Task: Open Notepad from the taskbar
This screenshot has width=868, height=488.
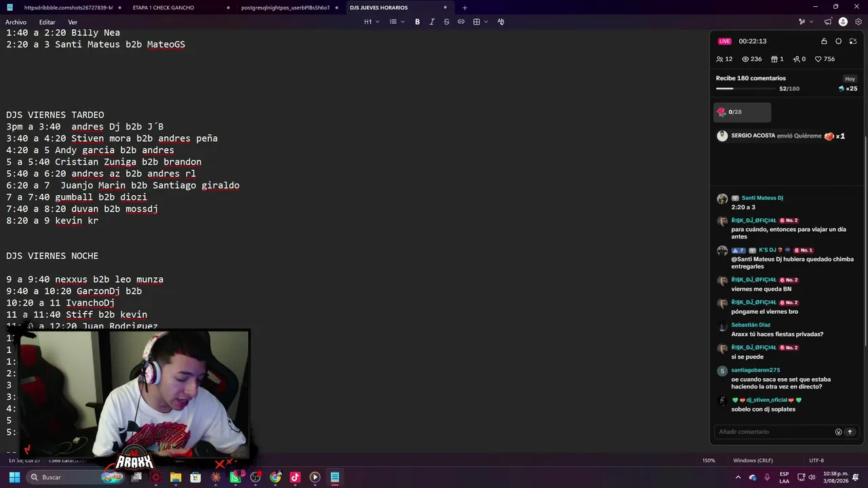Action: pos(335,477)
